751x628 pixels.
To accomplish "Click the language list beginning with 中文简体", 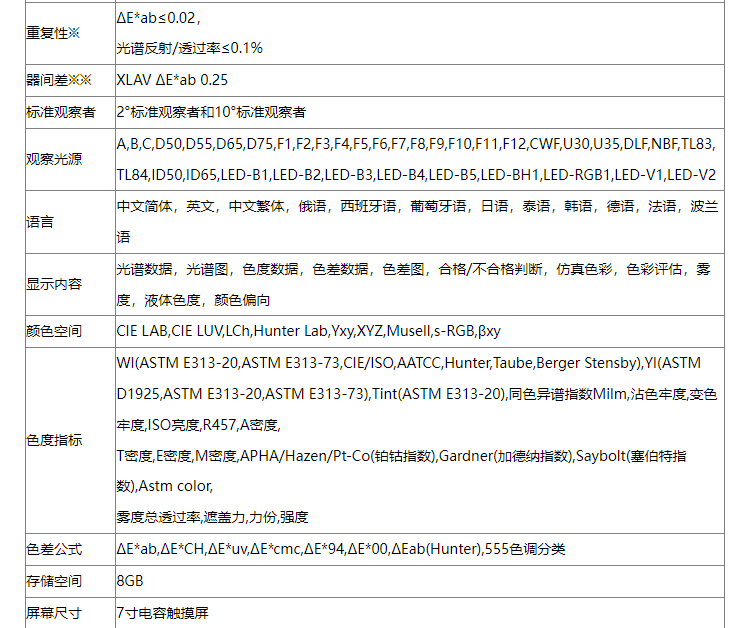I will (415, 207).
